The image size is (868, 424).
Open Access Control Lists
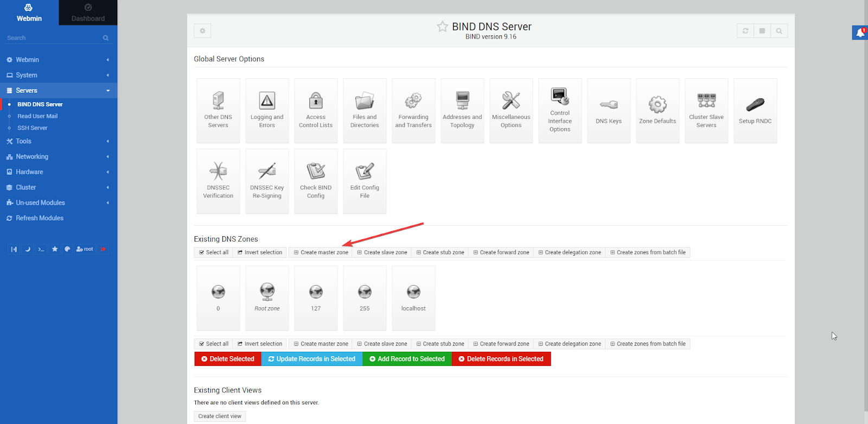pyautogui.click(x=316, y=111)
